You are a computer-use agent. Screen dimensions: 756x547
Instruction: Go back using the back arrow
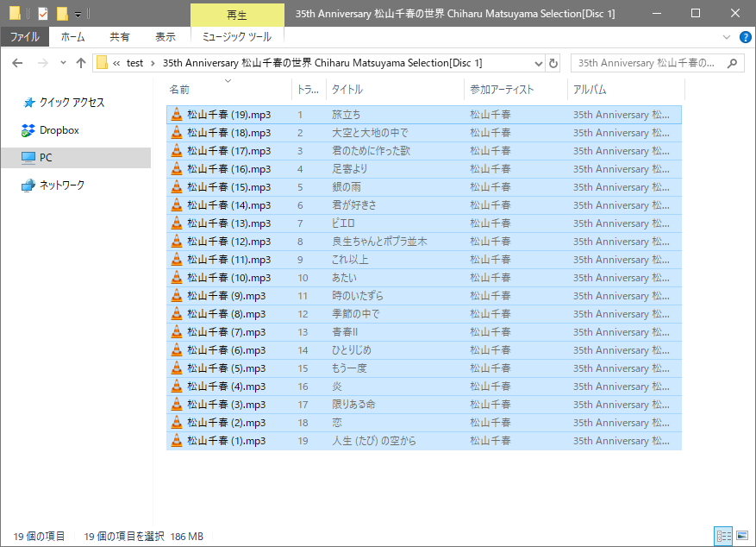tap(17, 63)
